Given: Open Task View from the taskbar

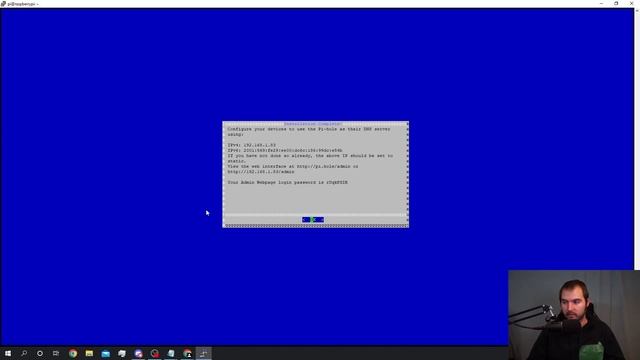Looking at the screenshot, I should click(x=56, y=353).
